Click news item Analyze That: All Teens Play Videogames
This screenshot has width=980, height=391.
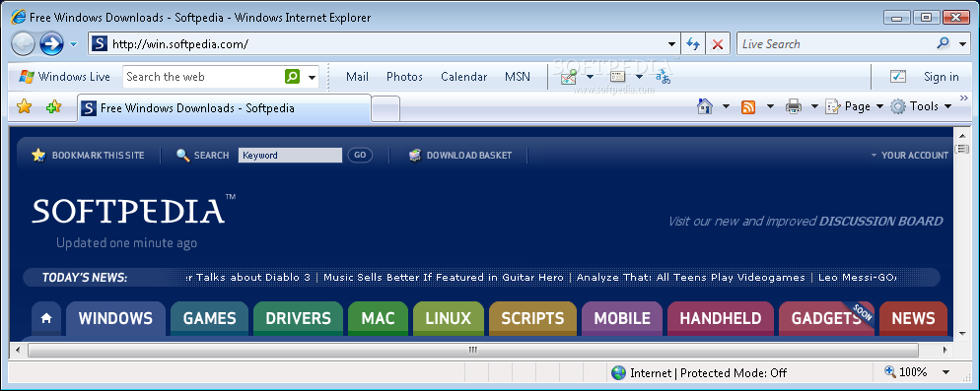(x=690, y=278)
